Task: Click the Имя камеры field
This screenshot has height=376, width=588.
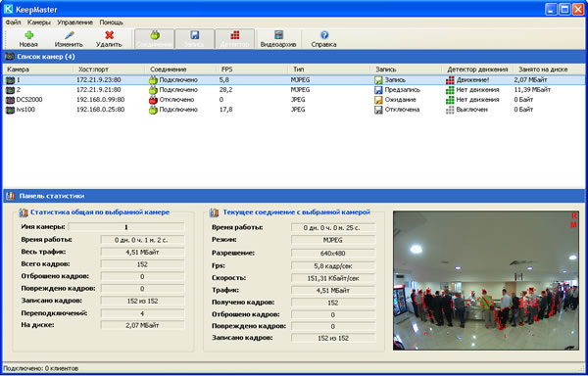Action: coord(126,227)
